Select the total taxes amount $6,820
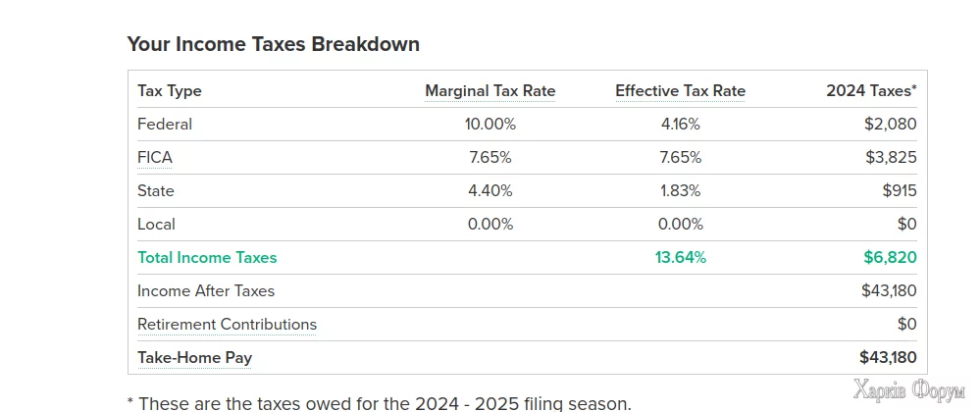Viewport: 980px width, 412px height. [890, 258]
